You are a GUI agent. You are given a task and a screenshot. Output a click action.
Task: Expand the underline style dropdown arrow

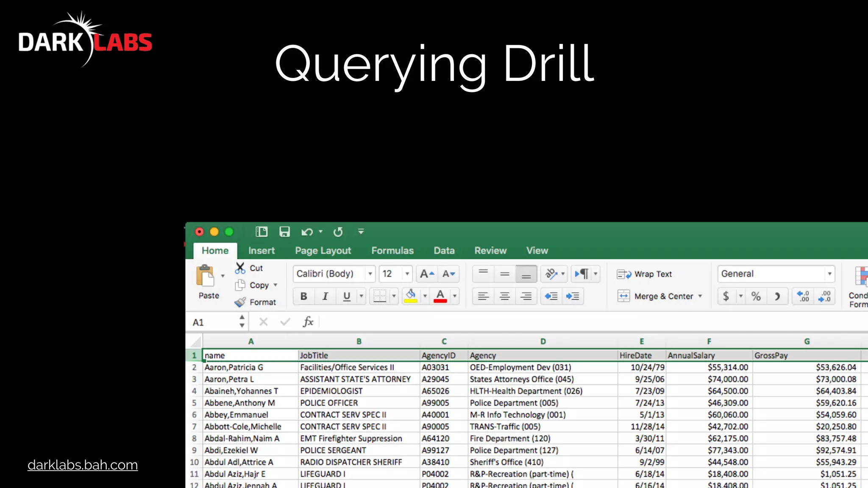coord(361,296)
